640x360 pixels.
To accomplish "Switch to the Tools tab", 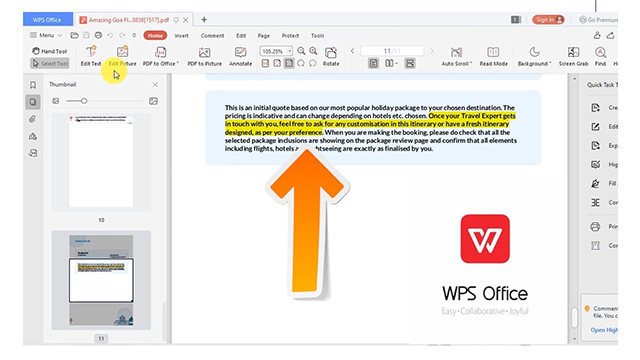I will click(x=318, y=36).
